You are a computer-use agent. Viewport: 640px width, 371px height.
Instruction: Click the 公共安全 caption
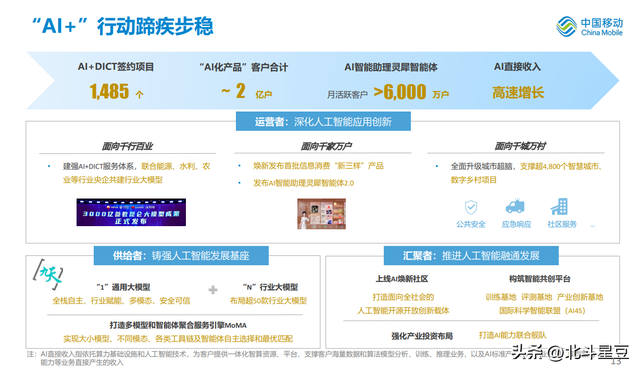471,224
